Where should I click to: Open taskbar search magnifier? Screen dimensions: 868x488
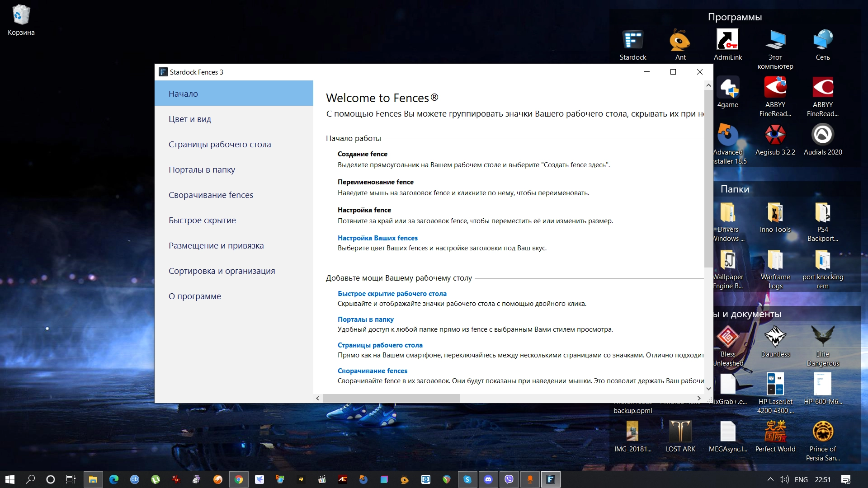coord(30,479)
